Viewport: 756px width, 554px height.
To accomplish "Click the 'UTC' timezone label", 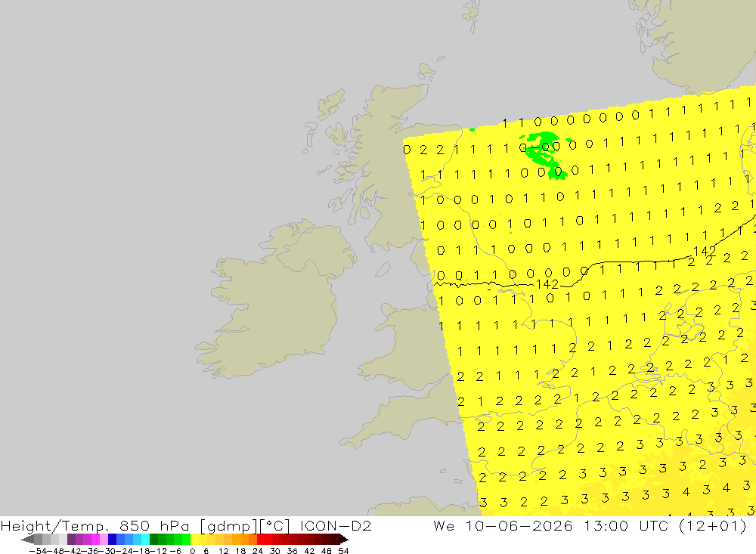I will [x=654, y=525].
